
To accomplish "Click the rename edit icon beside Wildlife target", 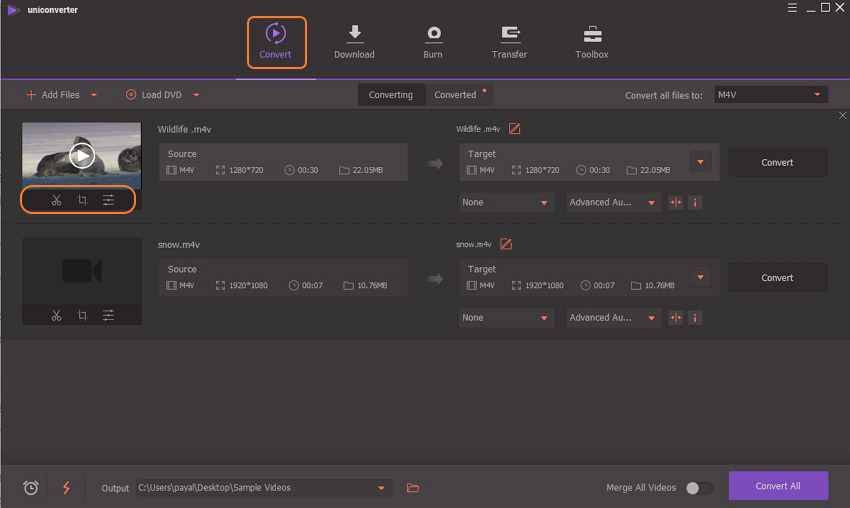I will click(x=514, y=129).
